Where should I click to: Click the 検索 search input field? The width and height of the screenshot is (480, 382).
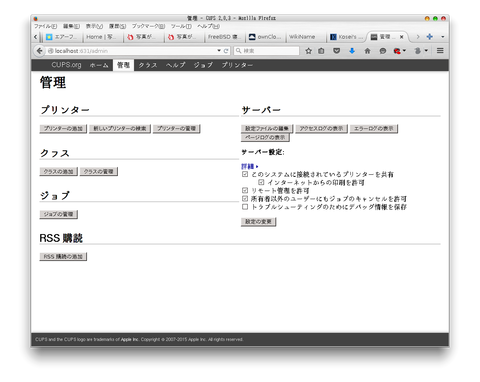266,51
